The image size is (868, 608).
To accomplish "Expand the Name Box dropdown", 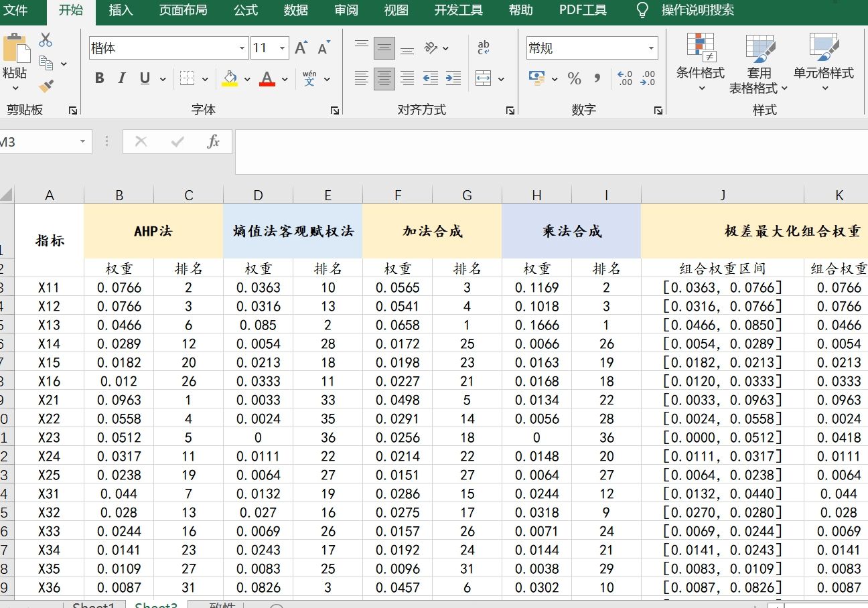I will coord(82,141).
